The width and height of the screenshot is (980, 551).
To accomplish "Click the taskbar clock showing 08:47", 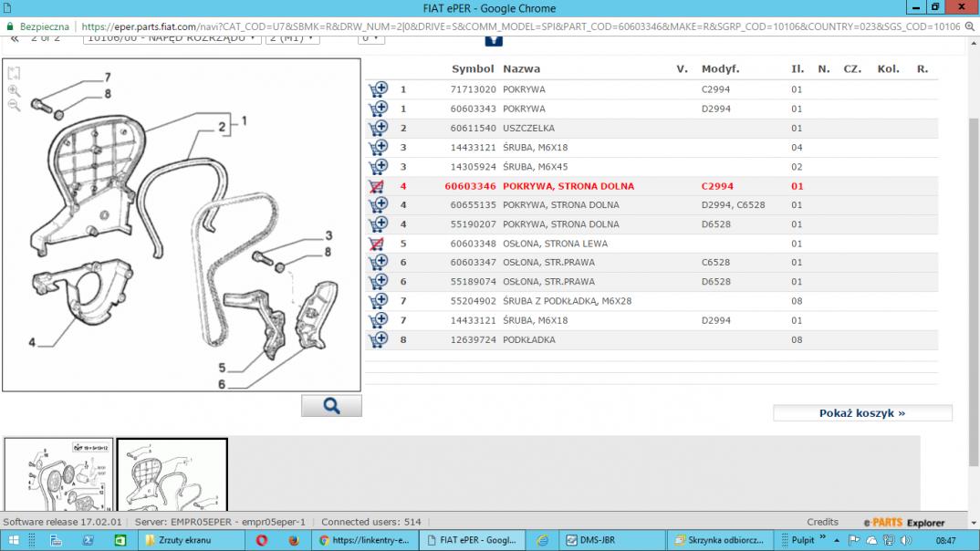I will tap(945, 540).
